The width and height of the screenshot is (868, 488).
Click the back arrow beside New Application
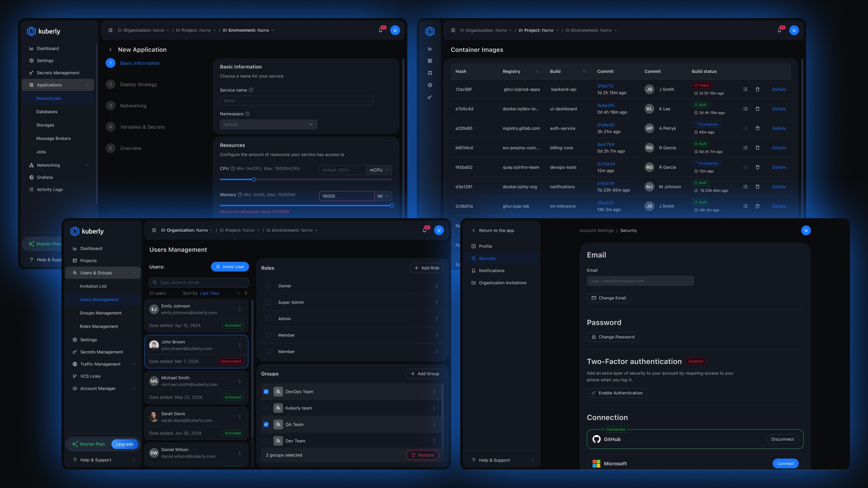(x=111, y=49)
